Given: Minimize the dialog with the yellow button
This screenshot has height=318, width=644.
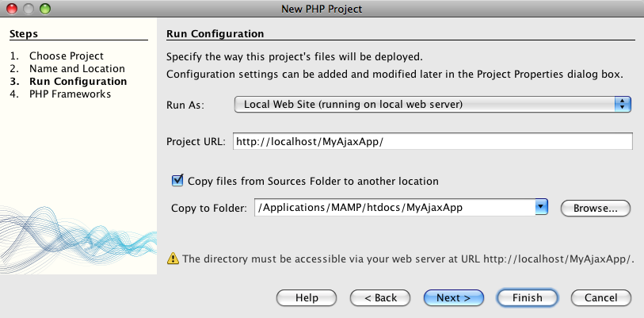Looking at the screenshot, I should [x=28, y=9].
